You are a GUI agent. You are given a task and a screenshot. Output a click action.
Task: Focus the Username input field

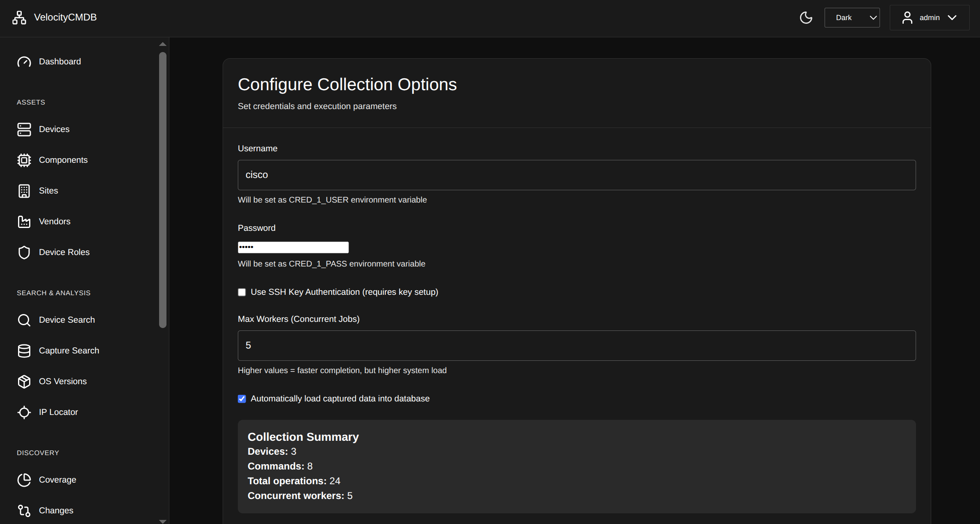(x=577, y=175)
